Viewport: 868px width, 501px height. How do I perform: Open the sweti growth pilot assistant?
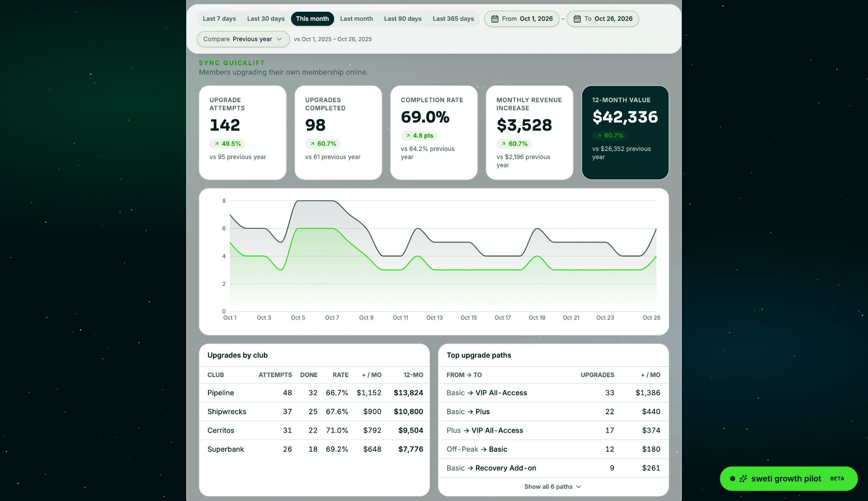[x=788, y=478]
